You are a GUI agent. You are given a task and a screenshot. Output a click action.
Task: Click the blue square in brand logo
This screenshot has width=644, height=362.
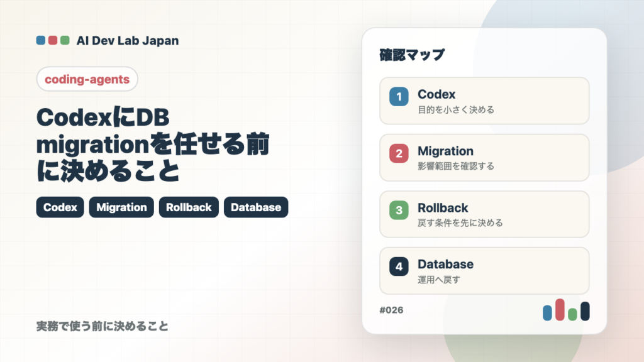pyautogui.click(x=41, y=40)
